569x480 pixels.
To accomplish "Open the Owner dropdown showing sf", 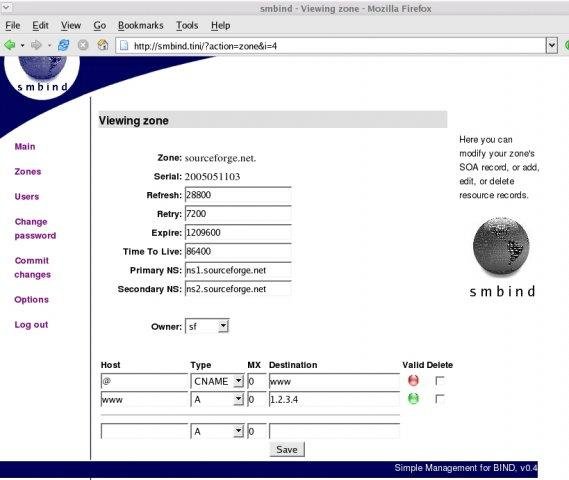I will tap(207, 326).
